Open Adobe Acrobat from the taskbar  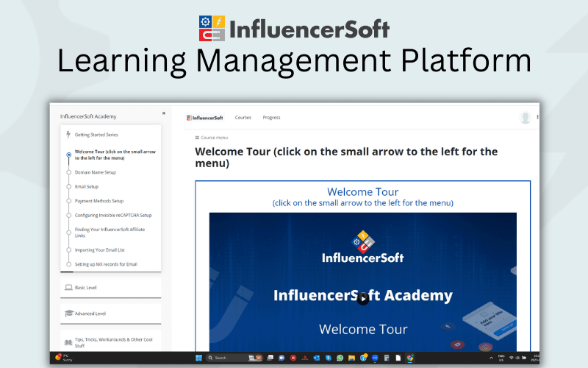(305, 358)
